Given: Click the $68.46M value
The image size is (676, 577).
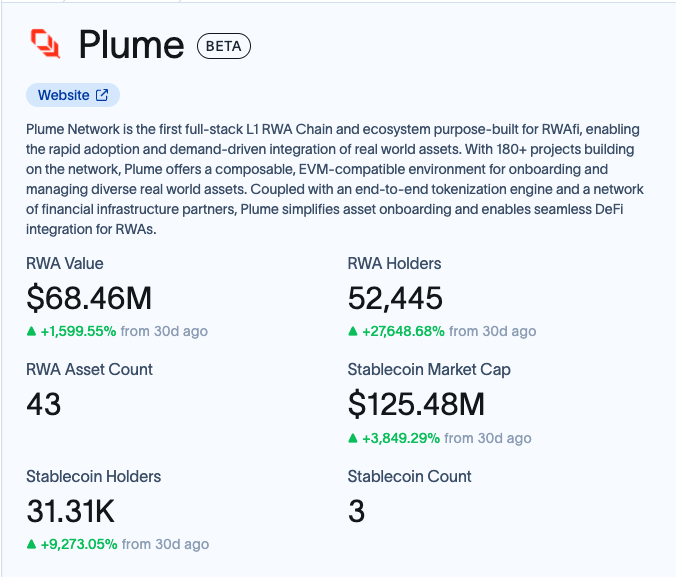Looking at the screenshot, I should tap(89, 298).
